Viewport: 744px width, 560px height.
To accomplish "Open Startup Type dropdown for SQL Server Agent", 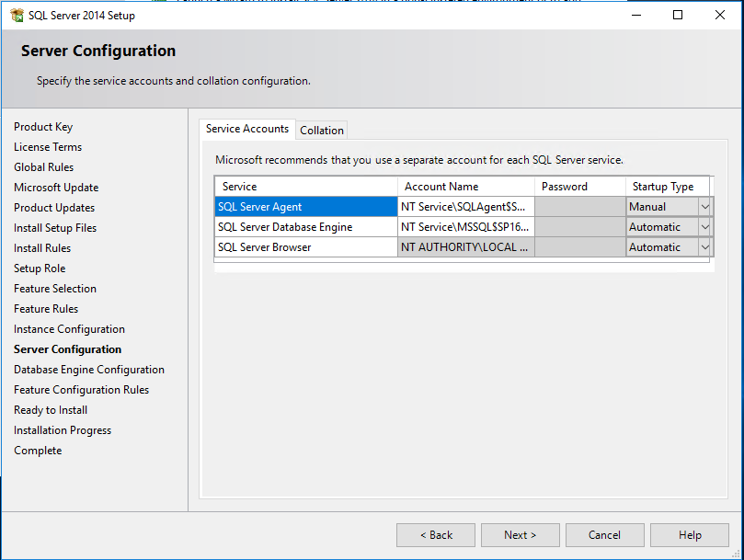I will coord(705,207).
